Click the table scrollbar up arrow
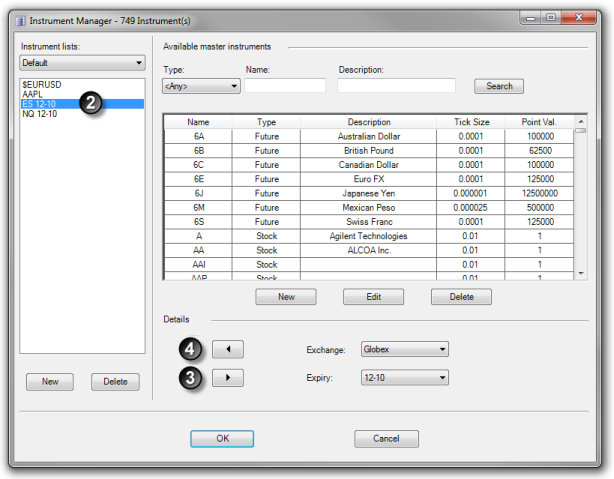Viewport: 614px width, 479px height. (x=581, y=121)
